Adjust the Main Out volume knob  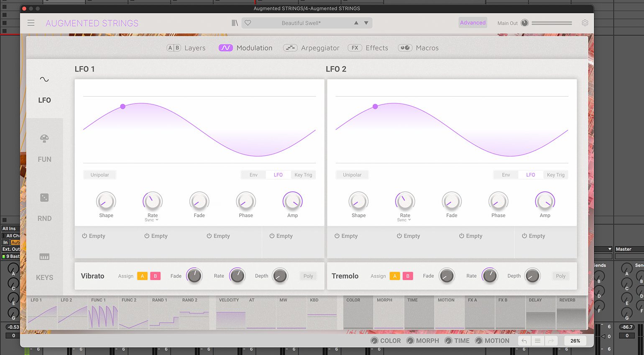click(x=524, y=23)
